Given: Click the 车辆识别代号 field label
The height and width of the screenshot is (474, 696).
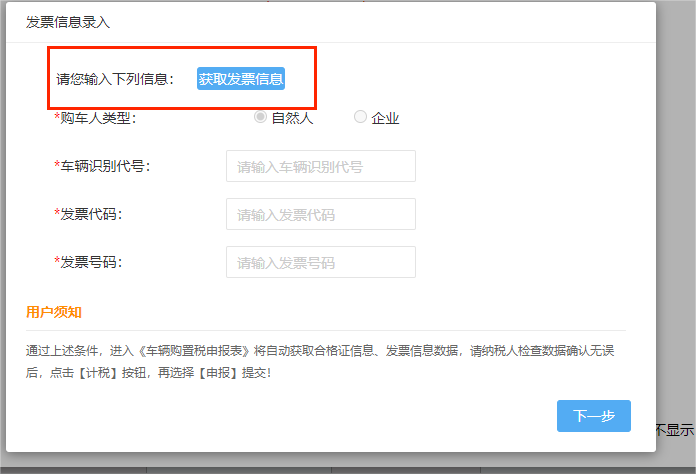Looking at the screenshot, I should coord(103,166).
